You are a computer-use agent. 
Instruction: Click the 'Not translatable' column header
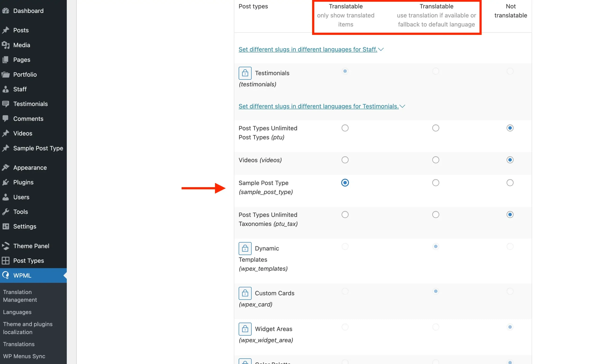pyautogui.click(x=511, y=11)
